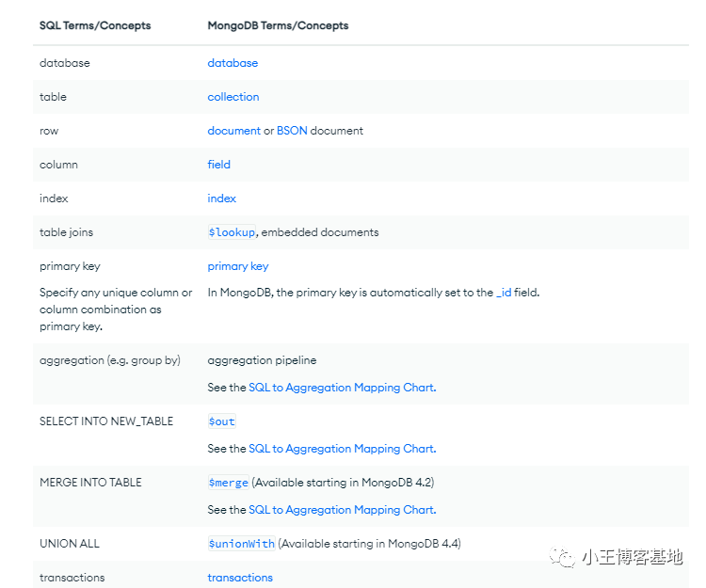Click the SELECT INTO NEW_TABLE cell text

(x=106, y=421)
